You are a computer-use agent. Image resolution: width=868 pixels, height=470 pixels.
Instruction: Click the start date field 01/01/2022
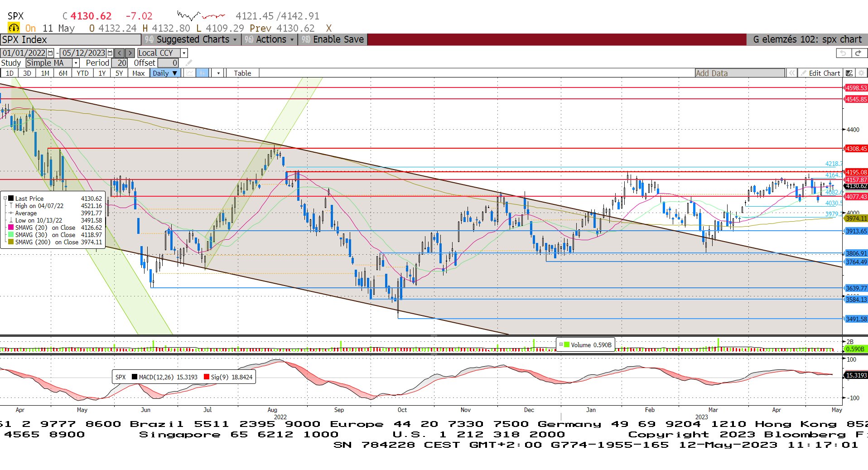[x=24, y=53]
